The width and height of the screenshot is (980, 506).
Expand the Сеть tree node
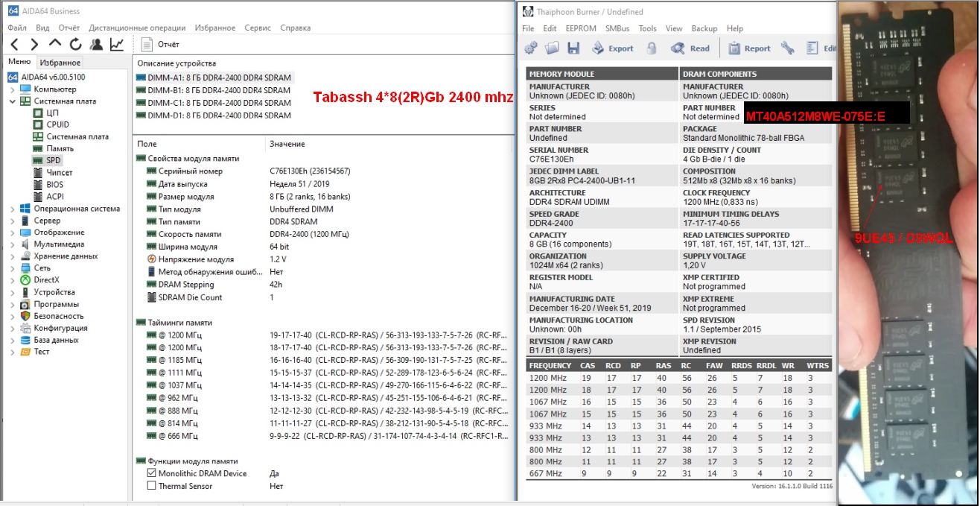[12, 268]
